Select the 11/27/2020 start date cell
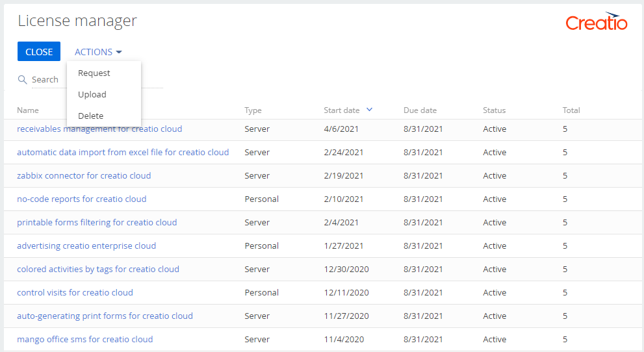The width and height of the screenshot is (644, 352). pos(346,316)
